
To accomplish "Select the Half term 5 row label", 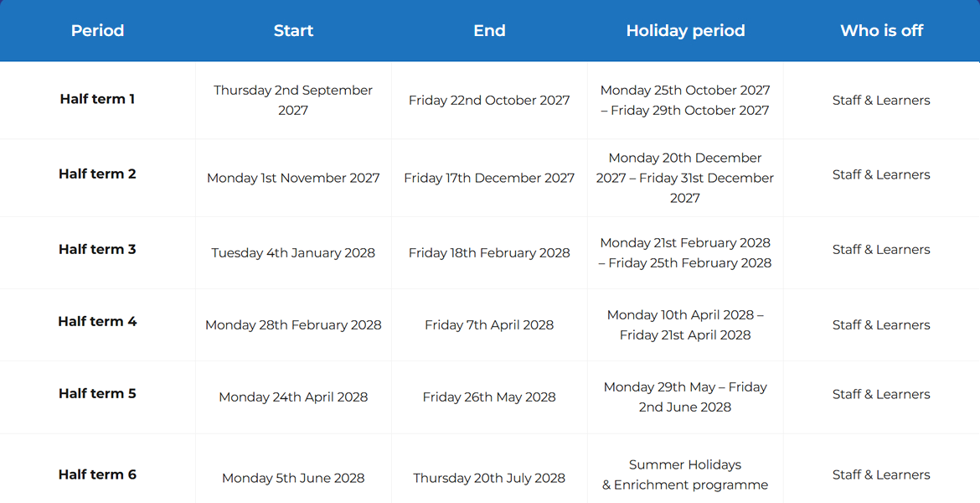I will point(97,394).
